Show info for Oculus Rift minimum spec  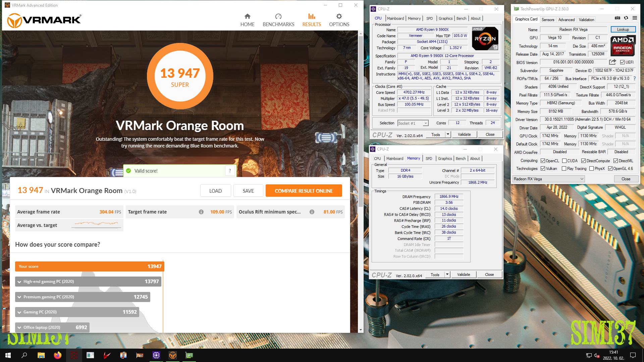(312, 212)
